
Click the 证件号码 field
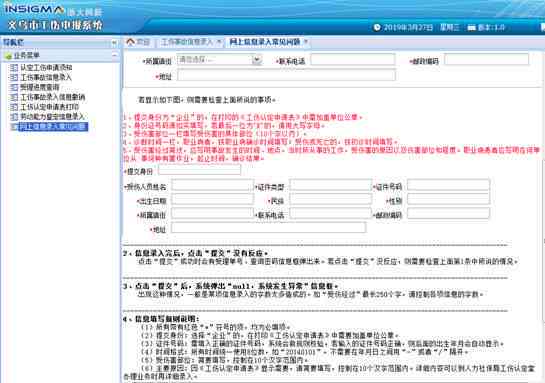(448, 186)
